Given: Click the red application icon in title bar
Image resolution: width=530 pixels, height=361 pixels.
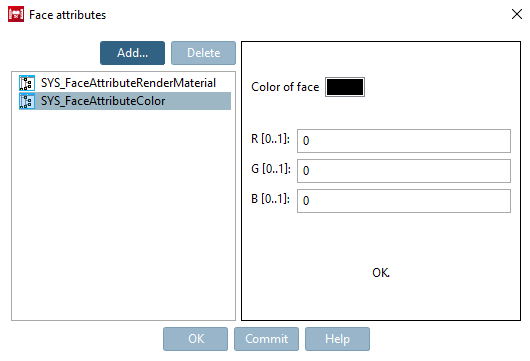Looking at the screenshot, I should tap(16, 14).
